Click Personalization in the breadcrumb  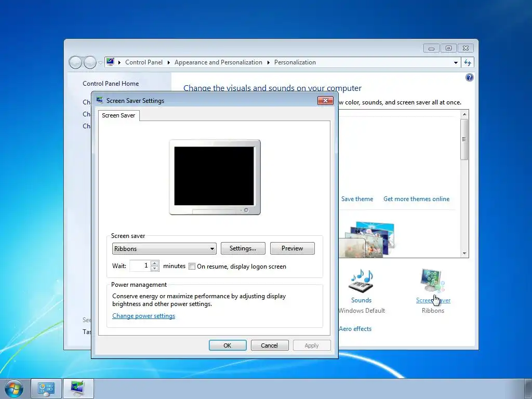point(295,62)
